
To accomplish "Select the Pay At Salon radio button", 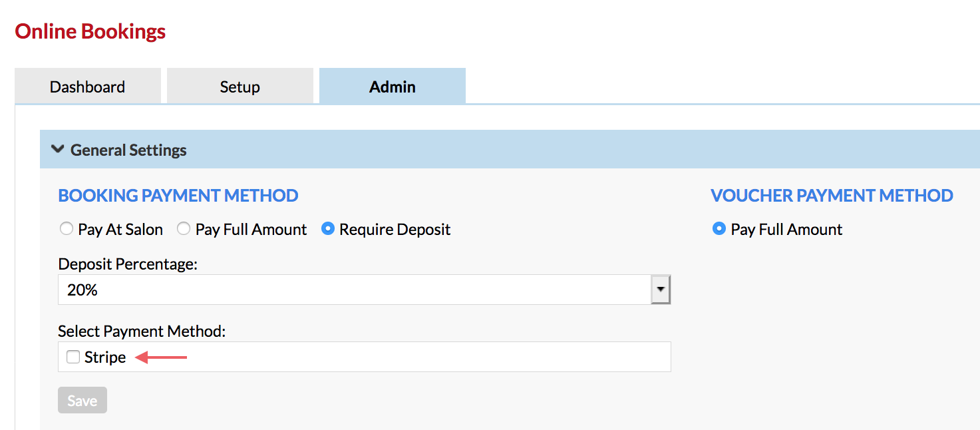I will [x=66, y=229].
